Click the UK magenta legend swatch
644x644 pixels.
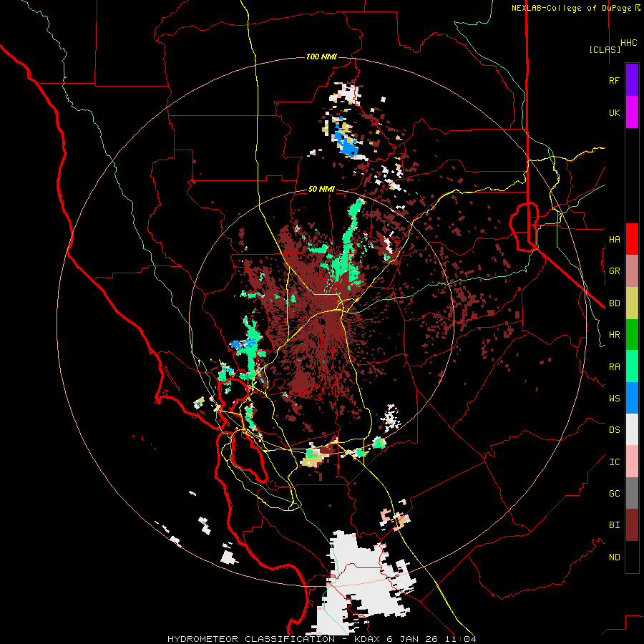pos(632,112)
